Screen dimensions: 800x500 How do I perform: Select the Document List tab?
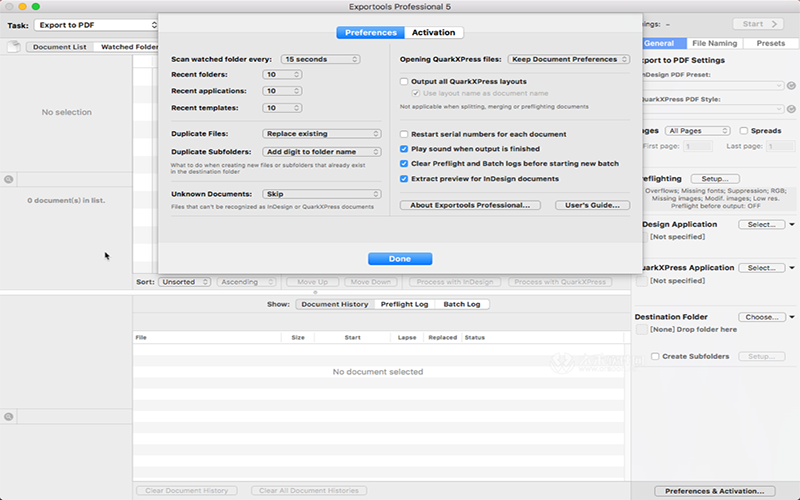[60, 46]
